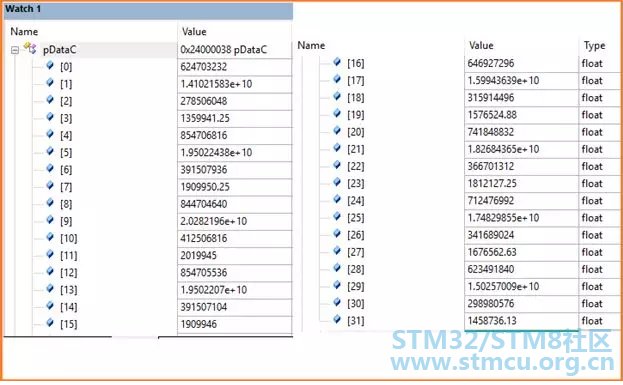Screen dimensions: 623x385
Task: Select the diamond icon for element [4]
Action: 50,134
